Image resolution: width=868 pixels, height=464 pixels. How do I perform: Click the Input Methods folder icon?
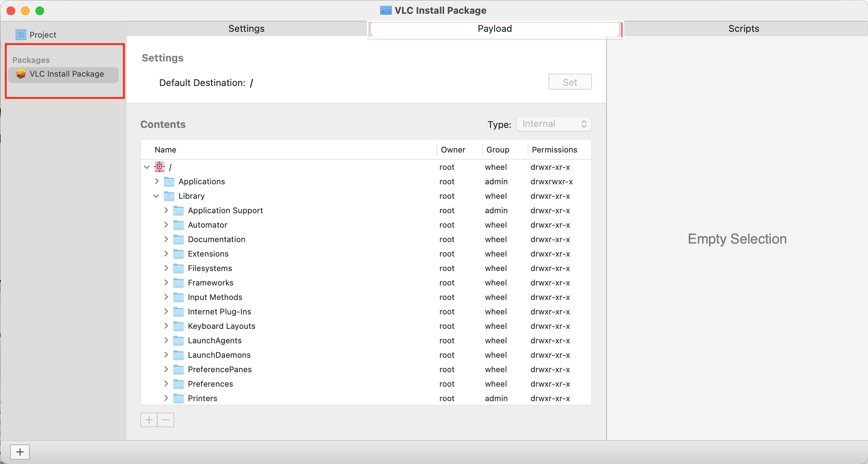click(179, 297)
